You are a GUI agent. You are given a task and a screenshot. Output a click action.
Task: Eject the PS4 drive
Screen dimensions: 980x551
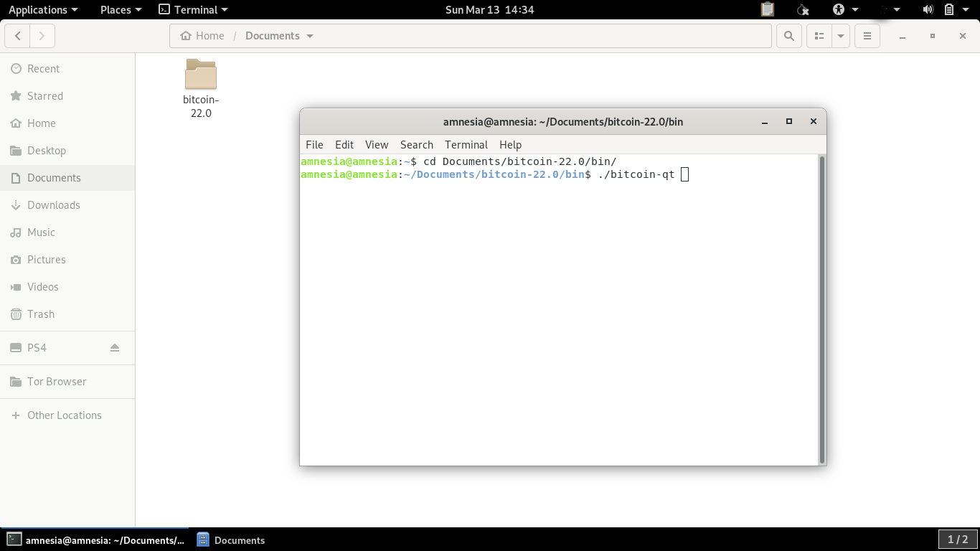115,348
